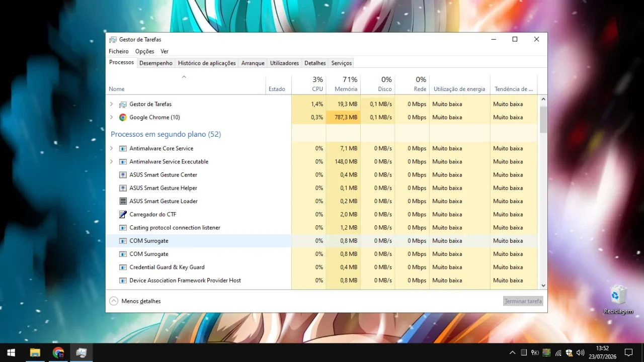This screenshot has width=644, height=362.
Task: Switch to the Serviços tab
Action: pyautogui.click(x=341, y=63)
